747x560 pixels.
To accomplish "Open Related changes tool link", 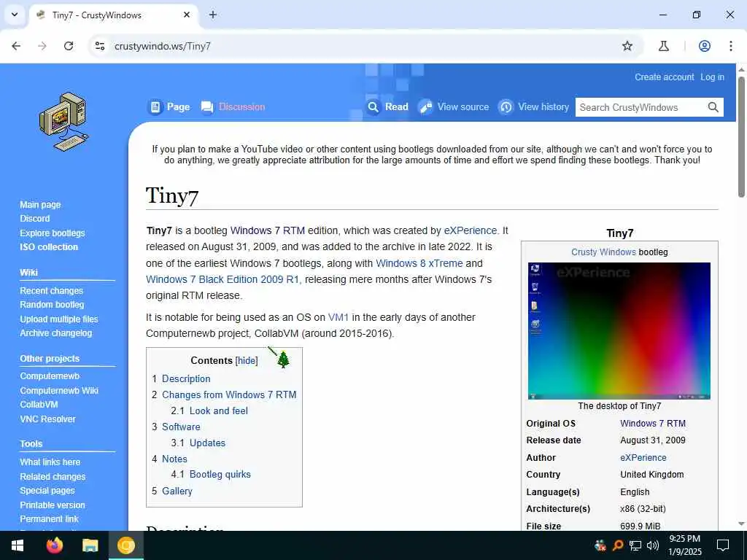I will tap(53, 477).
